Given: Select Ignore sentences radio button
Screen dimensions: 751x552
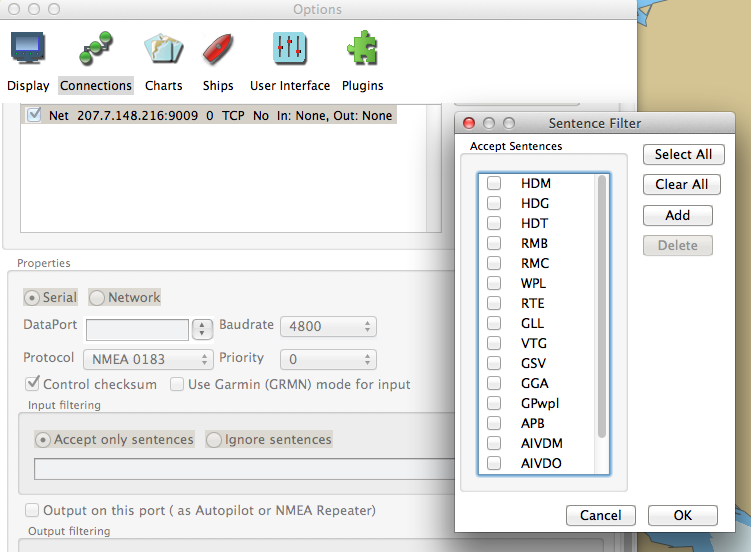Looking at the screenshot, I should pyautogui.click(x=214, y=439).
